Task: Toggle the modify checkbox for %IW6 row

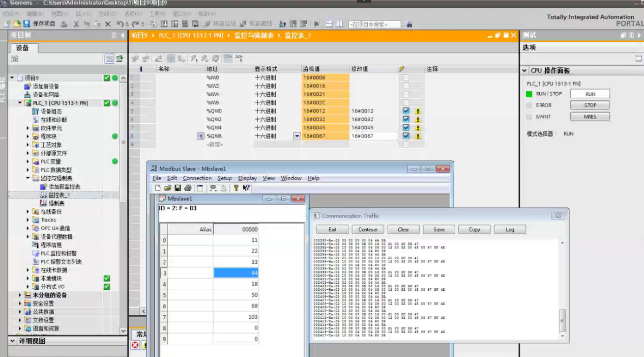Action: point(406,102)
